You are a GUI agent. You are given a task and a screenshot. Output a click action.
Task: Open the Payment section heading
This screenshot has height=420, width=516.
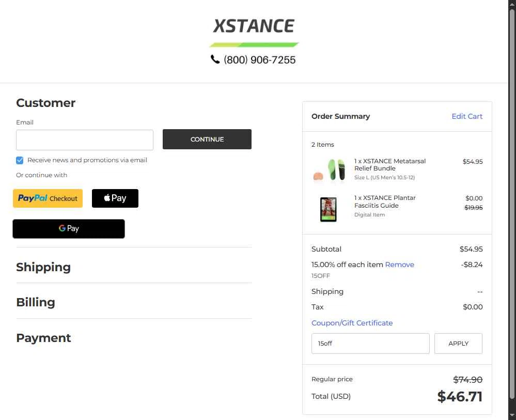pyautogui.click(x=43, y=338)
